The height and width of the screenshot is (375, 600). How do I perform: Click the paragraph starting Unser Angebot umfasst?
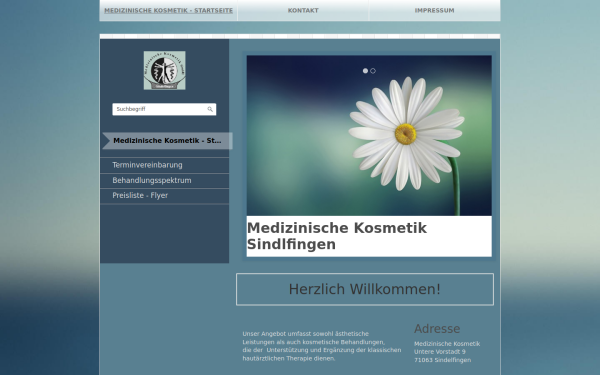pyautogui.click(x=322, y=346)
